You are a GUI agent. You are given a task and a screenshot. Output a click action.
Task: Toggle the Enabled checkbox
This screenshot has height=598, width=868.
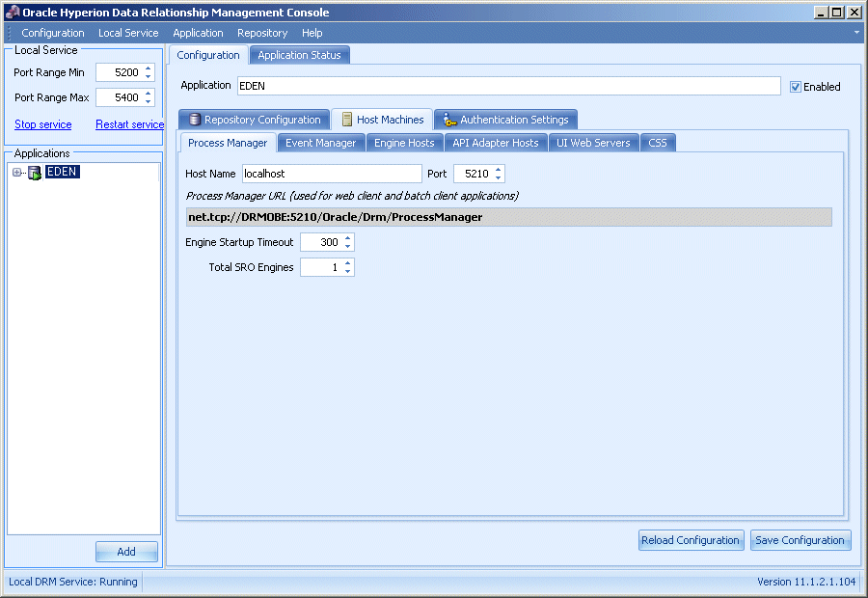click(x=796, y=87)
